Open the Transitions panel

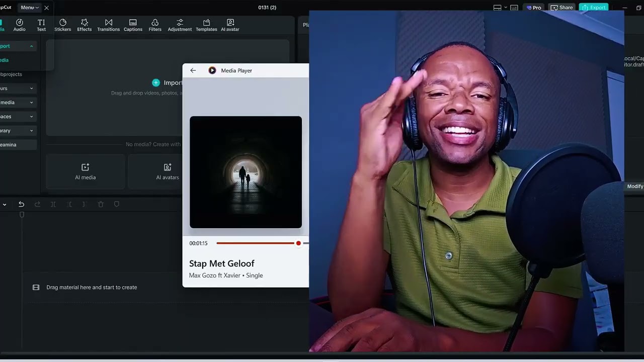[x=109, y=25]
